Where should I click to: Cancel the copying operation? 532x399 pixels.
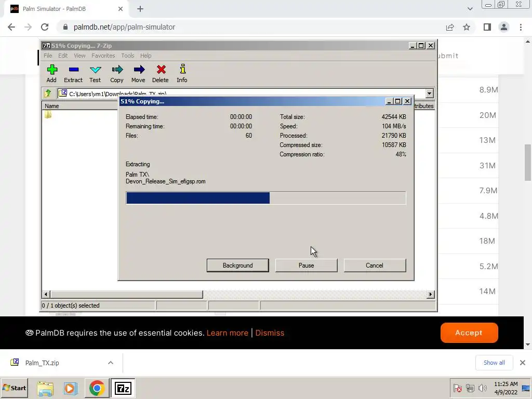click(x=375, y=265)
